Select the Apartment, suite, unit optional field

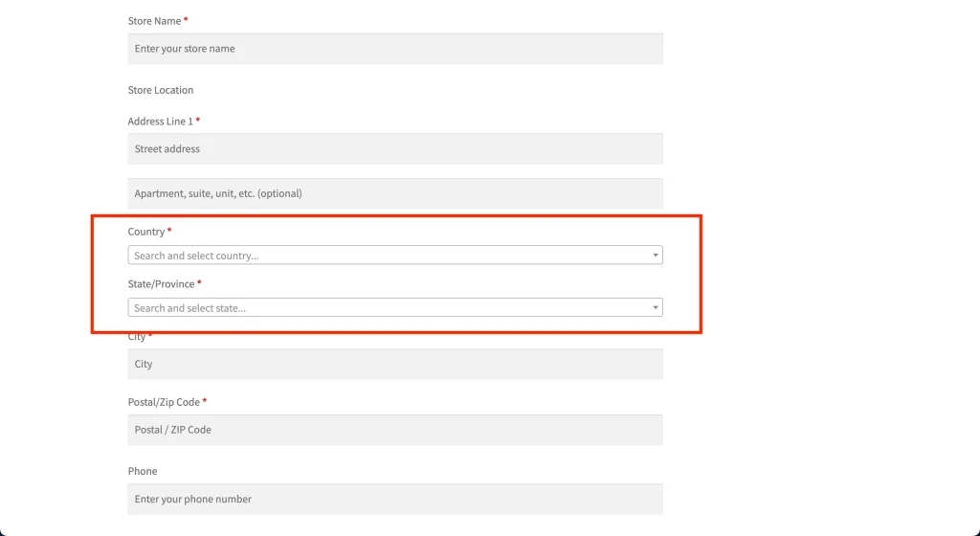(394, 193)
